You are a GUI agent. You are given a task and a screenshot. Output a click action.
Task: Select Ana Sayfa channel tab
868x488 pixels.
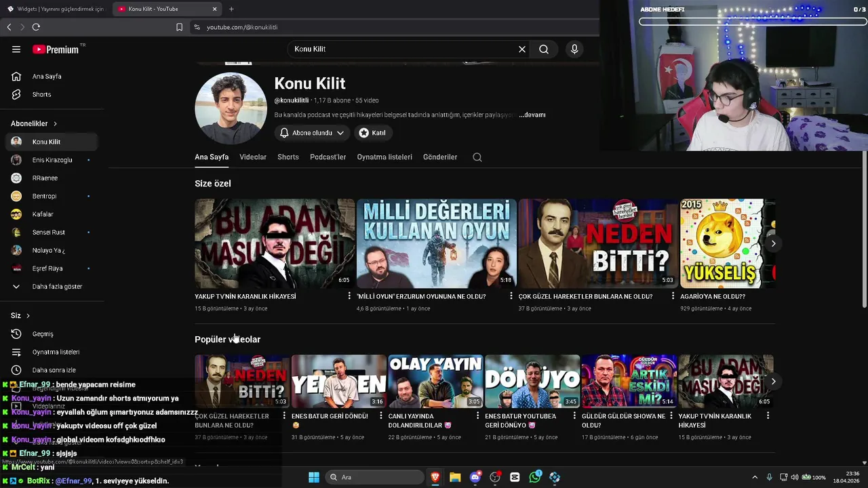(212, 157)
